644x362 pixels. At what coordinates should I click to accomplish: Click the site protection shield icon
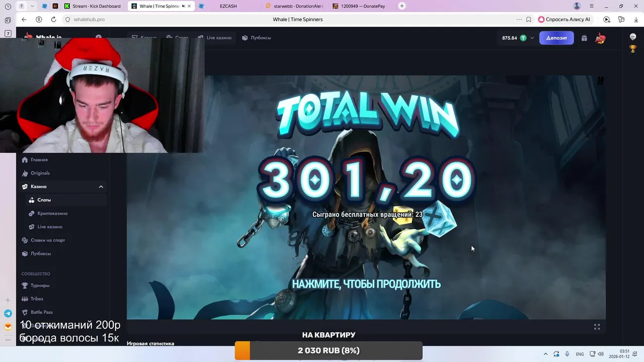click(x=68, y=19)
